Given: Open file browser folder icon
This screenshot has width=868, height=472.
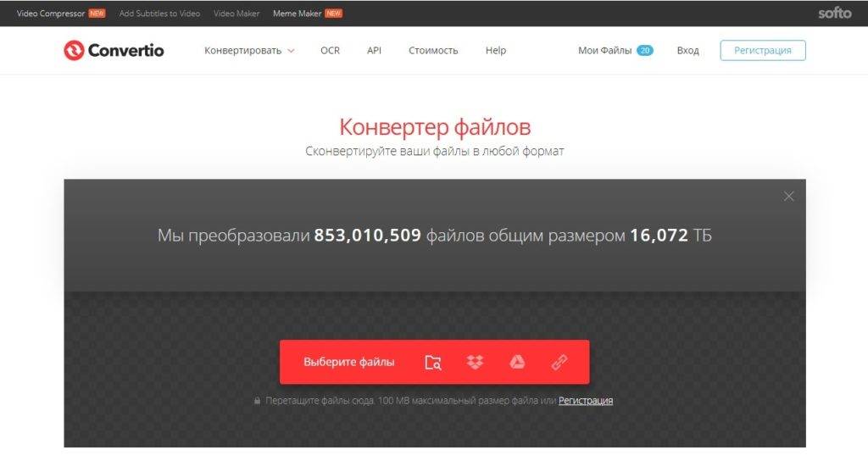Looking at the screenshot, I should [433, 363].
